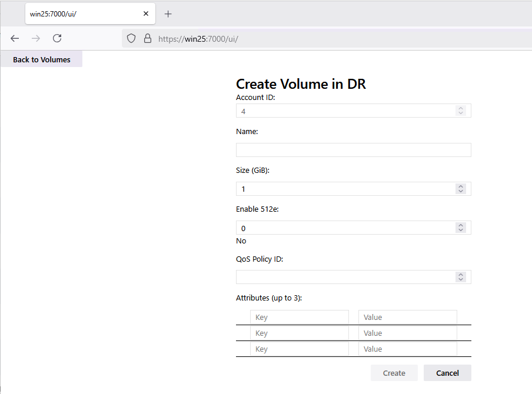This screenshot has width=532, height=394.
Task: Click the Enable 512e number field
Action: (x=354, y=228)
